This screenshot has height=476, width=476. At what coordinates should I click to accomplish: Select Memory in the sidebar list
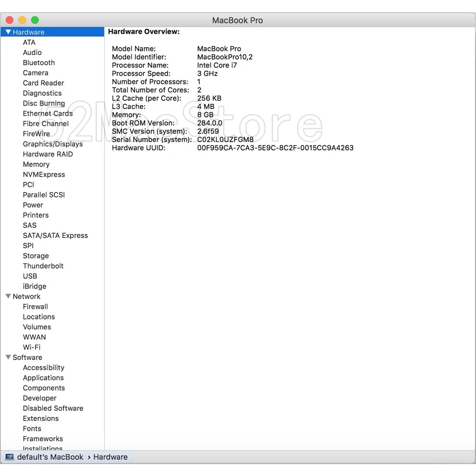pos(36,164)
